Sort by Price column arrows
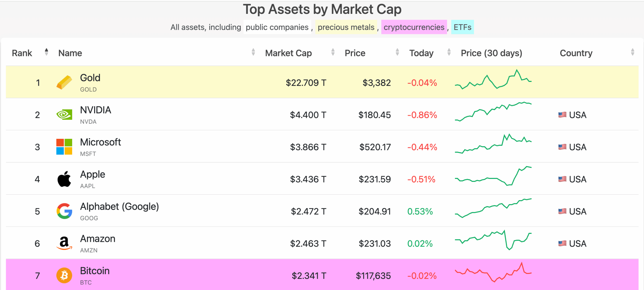This screenshot has height=290, width=644. [397, 52]
